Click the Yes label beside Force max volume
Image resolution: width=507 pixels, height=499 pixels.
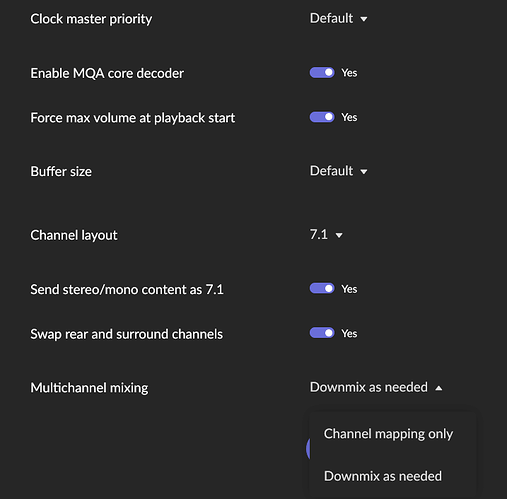pos(349,117)
